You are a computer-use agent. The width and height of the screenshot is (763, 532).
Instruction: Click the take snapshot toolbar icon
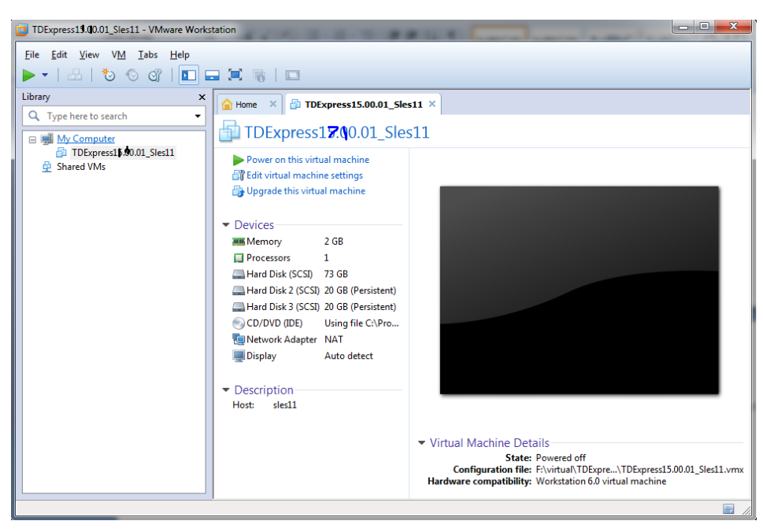pyautogui.click(x=109, y=76)
